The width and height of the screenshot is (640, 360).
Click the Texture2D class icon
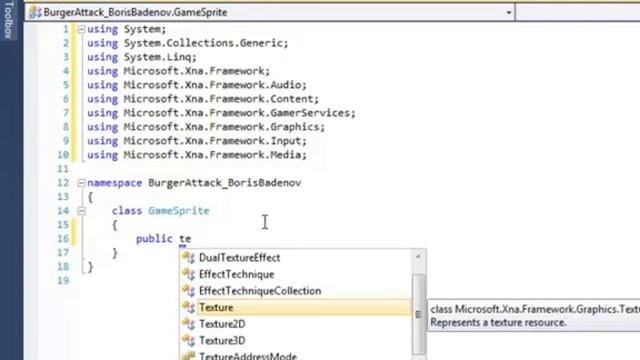[189, 324]
